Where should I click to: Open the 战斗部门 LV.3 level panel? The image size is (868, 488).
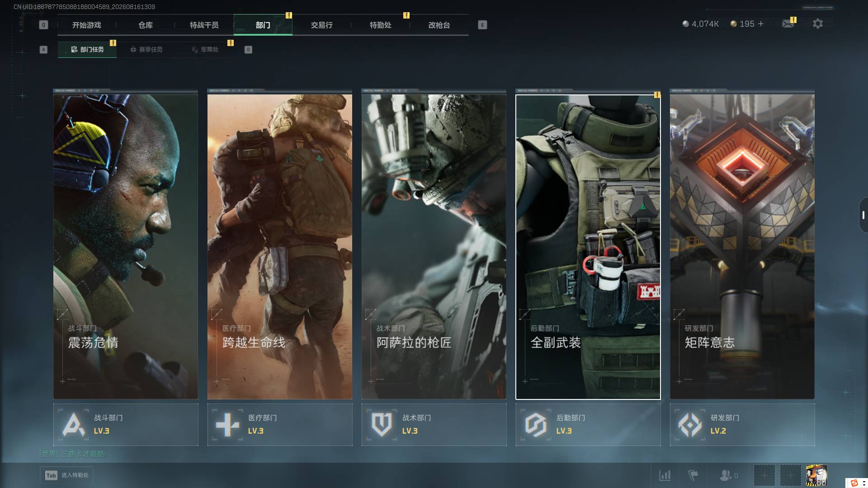[126, 425]
